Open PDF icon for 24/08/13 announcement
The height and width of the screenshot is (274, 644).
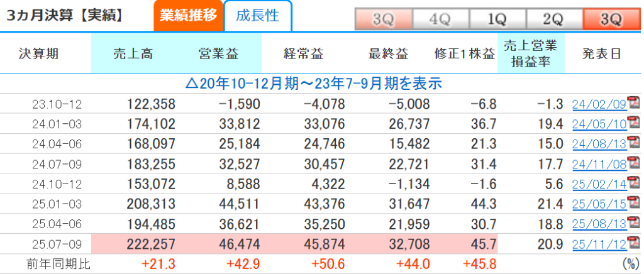(x=633, y=143)
